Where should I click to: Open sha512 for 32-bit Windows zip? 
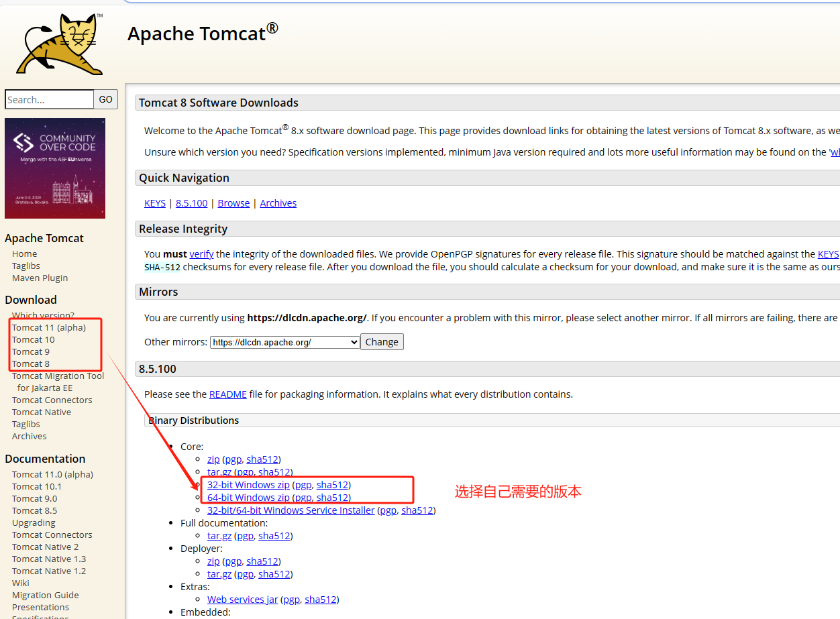click(333, 485)
